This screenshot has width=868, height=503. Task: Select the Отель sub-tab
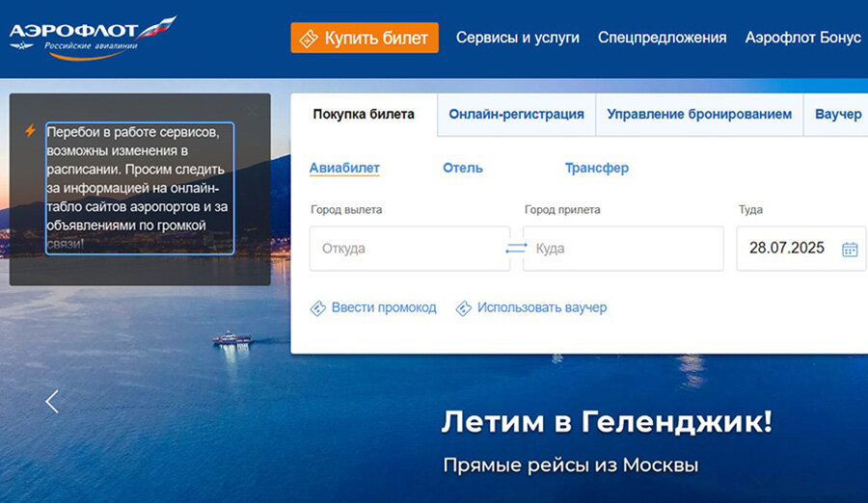pyautogui.click(x=463, y=168)
